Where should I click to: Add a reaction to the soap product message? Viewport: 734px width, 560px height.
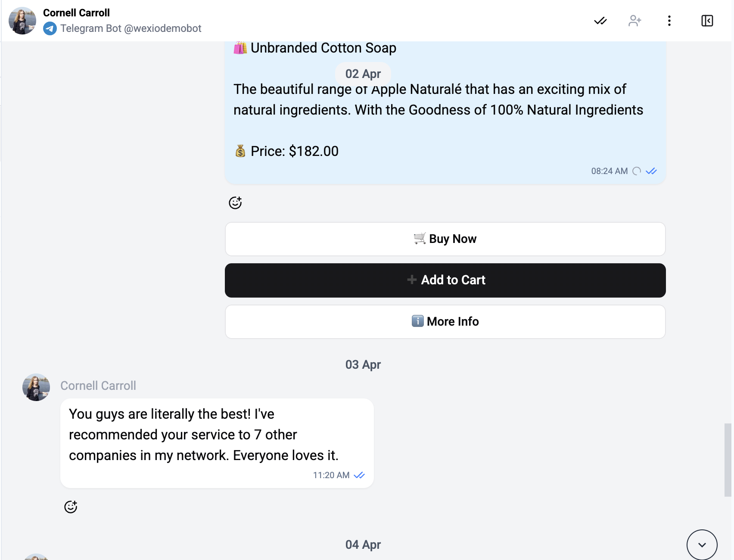tap(235, 202)
